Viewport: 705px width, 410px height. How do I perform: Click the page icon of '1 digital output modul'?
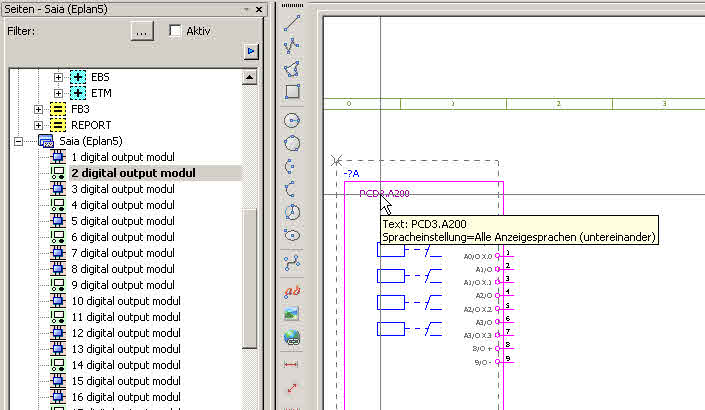tap(58, 157)
